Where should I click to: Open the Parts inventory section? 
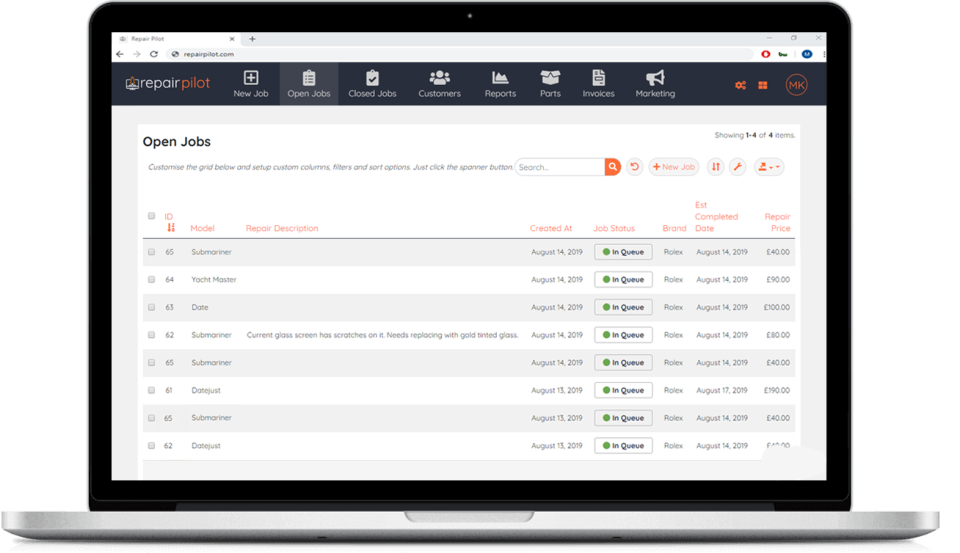point(550,84)
